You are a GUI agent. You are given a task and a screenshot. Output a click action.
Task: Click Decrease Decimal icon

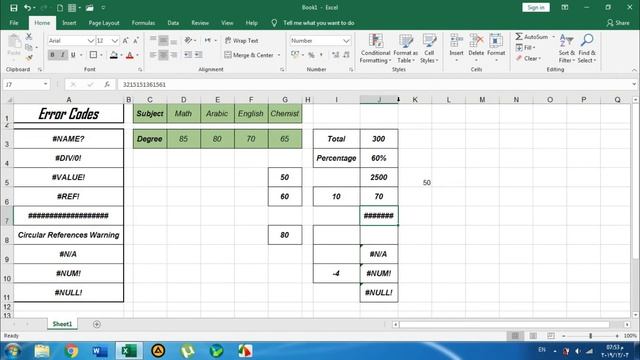click(x=346, y=55)
